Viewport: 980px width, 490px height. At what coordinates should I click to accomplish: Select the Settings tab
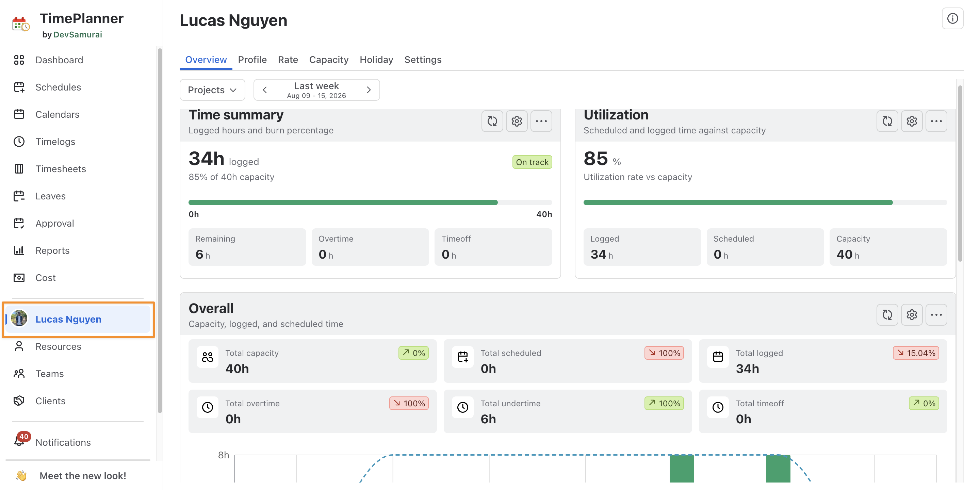(x=423, y=60)
